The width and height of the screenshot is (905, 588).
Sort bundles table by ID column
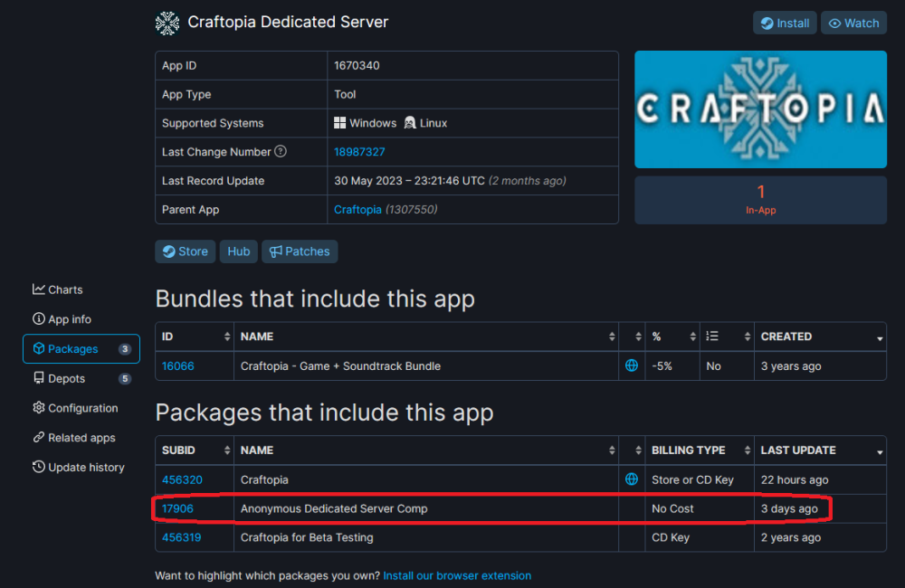[x=195, y=337]
